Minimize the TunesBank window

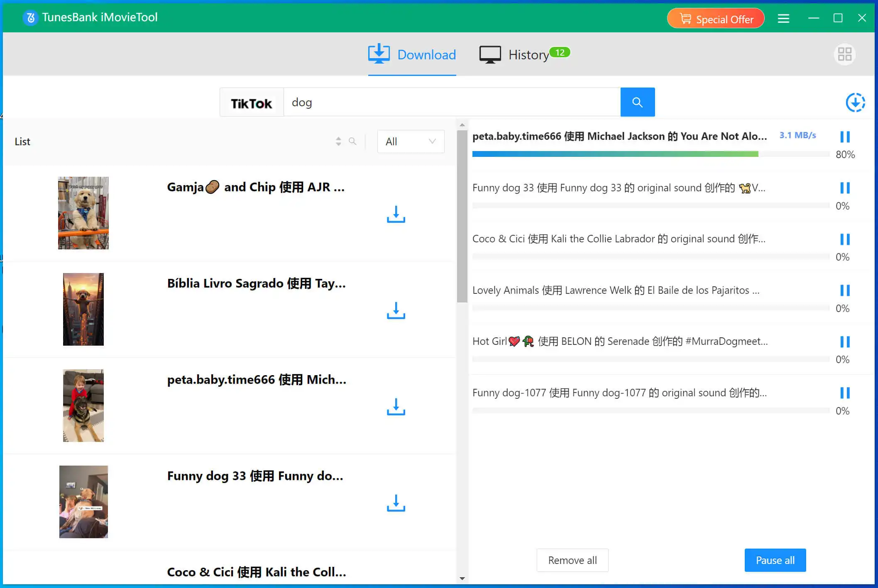click(x=814, y=18)
